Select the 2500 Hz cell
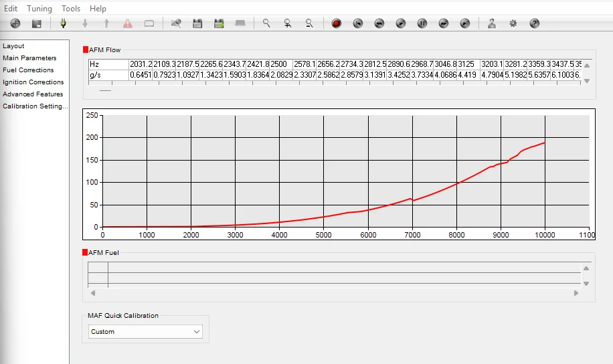The height and width of the screenshot is (364, 613). [x=282, y=64]
